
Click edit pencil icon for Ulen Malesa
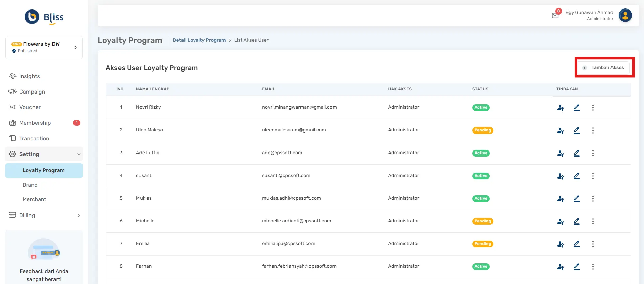[x=577, y=130]
